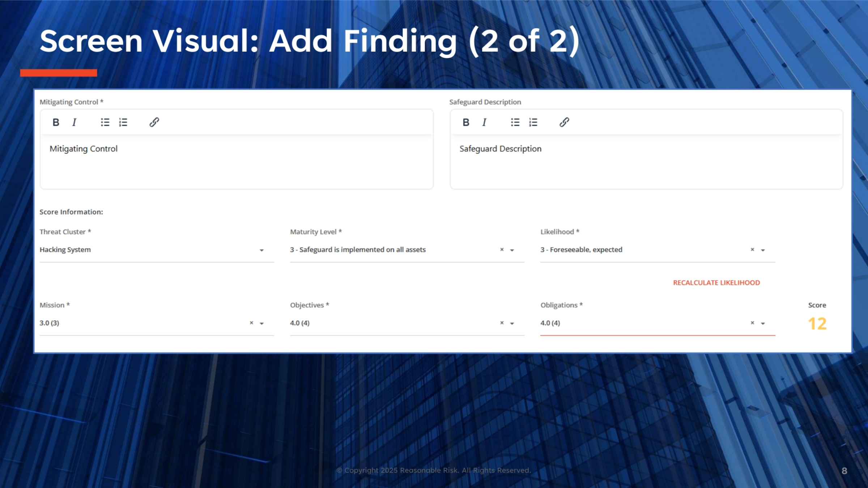Clear the Maturity Level selection
This screenshot has width=868, height=488.
point(502,249)
